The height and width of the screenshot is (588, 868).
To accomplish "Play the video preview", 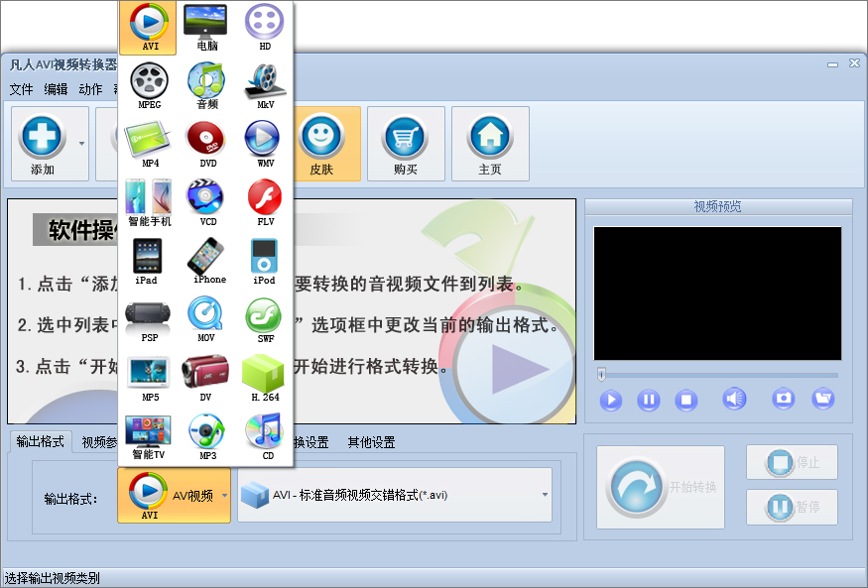I will point(611,400).
